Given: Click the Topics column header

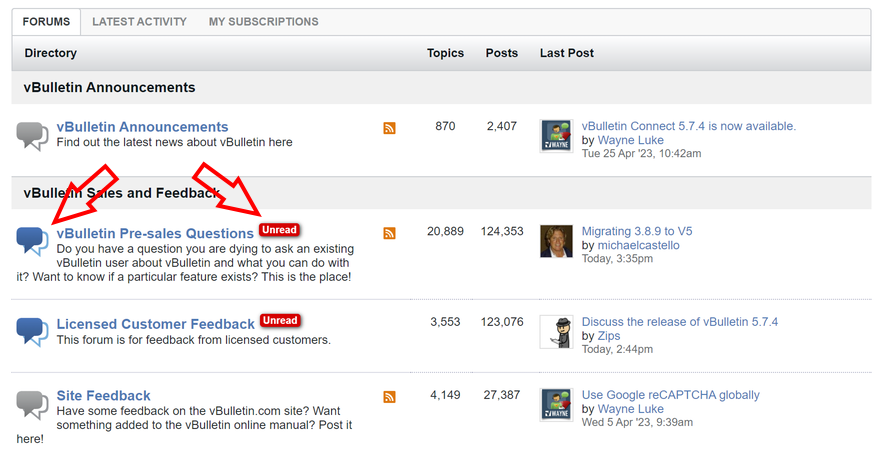Looking at the screenshot, I should (x=445, y=53).
